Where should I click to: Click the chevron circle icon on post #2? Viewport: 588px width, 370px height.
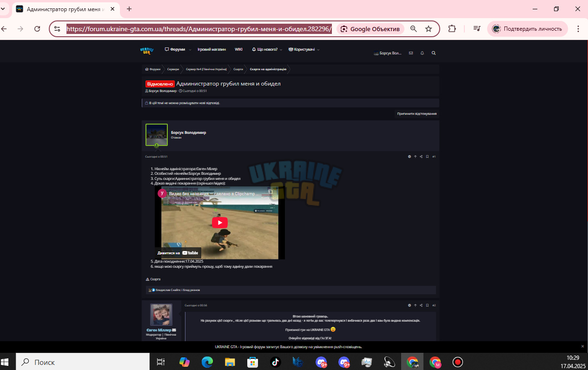point(410,305)
